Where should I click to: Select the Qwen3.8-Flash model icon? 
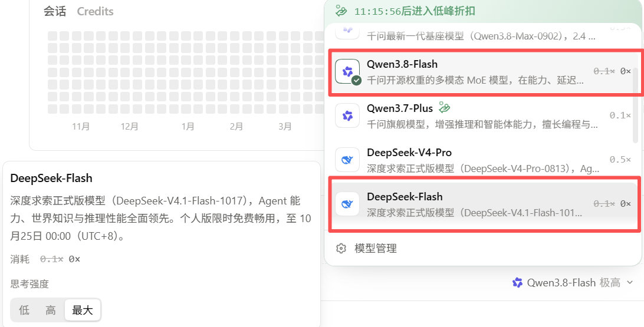347,71
